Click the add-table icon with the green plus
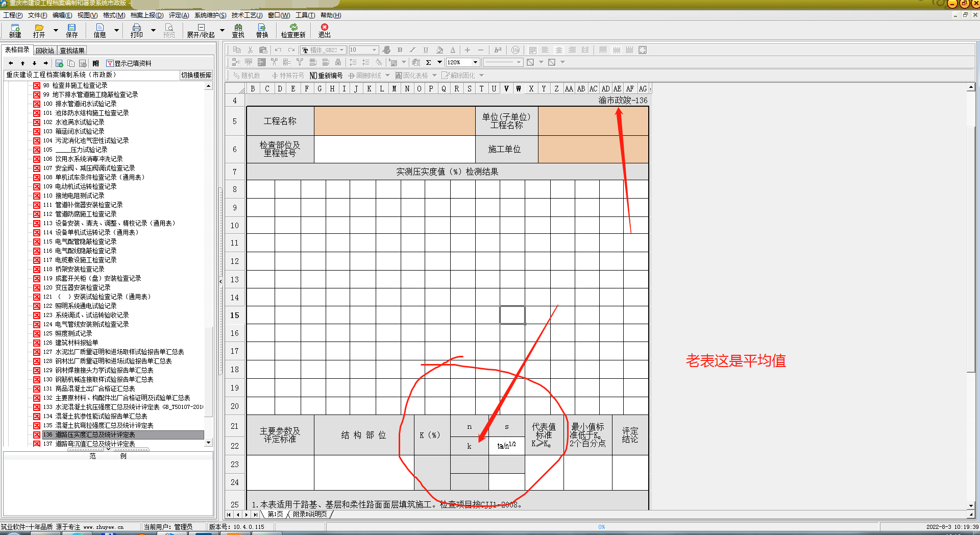The width and height of the screenshot is (980, 535). (59, 63)
